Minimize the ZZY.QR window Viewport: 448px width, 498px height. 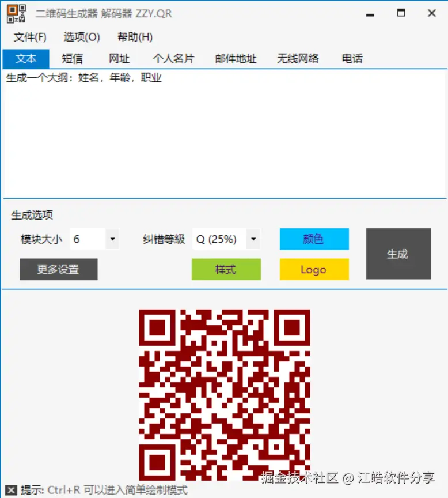[370, 14]
